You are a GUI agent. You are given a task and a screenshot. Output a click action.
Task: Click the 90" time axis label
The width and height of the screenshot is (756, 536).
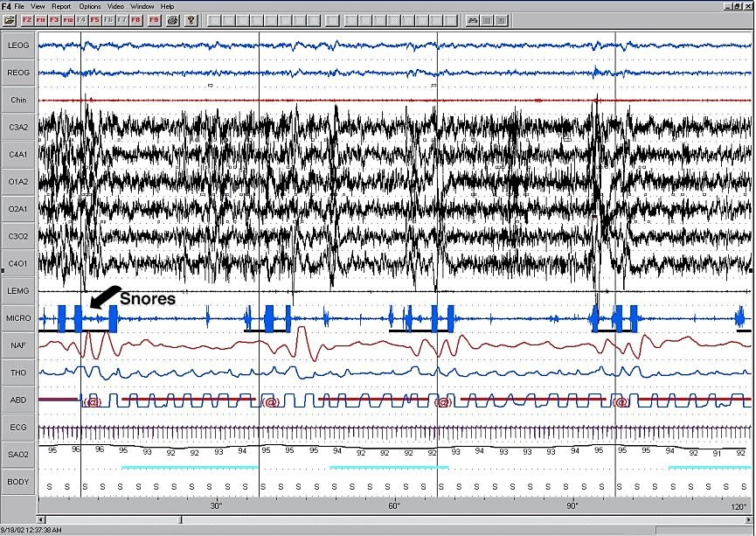(x=572, y=506)
